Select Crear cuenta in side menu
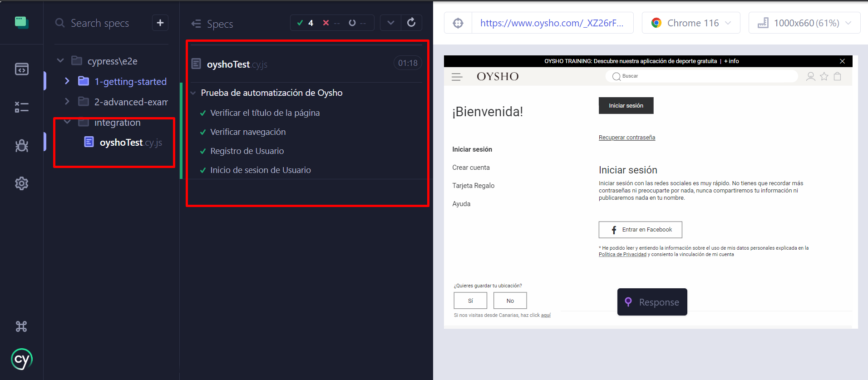Viewport: 868px width, 380px height. [471, 168]
